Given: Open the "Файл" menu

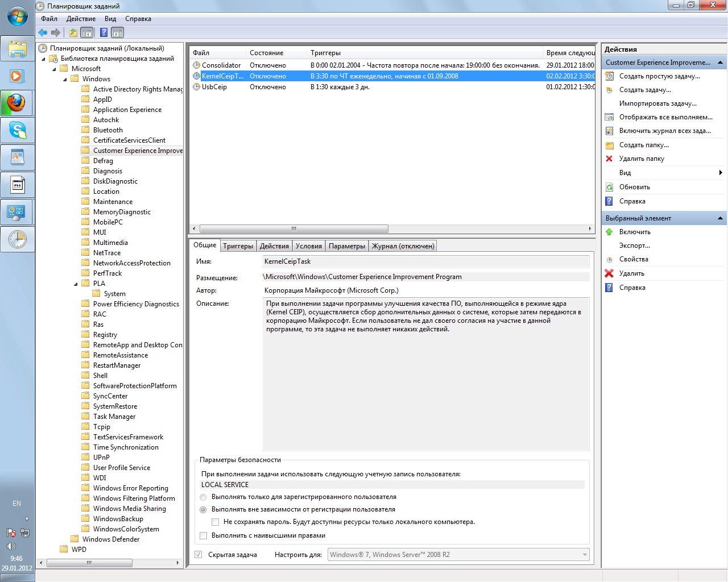Looking at the screenshot, I should coord(49,19).
